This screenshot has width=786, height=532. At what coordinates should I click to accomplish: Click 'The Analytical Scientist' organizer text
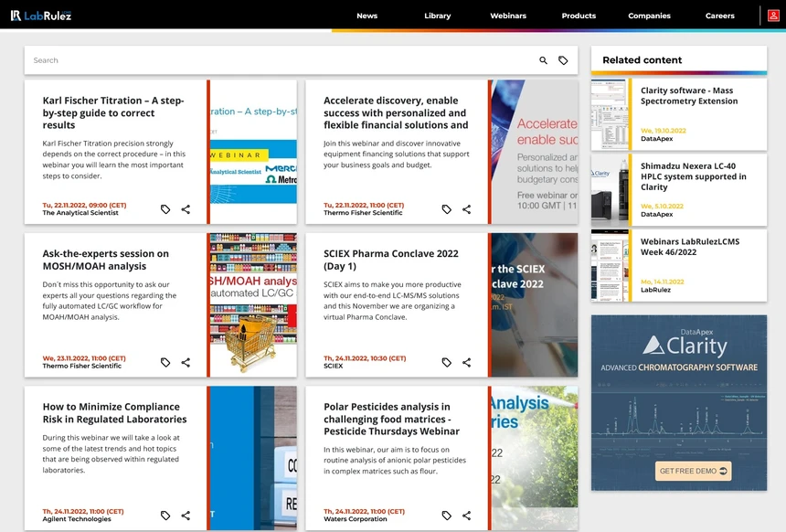click(x=80, y=213)
